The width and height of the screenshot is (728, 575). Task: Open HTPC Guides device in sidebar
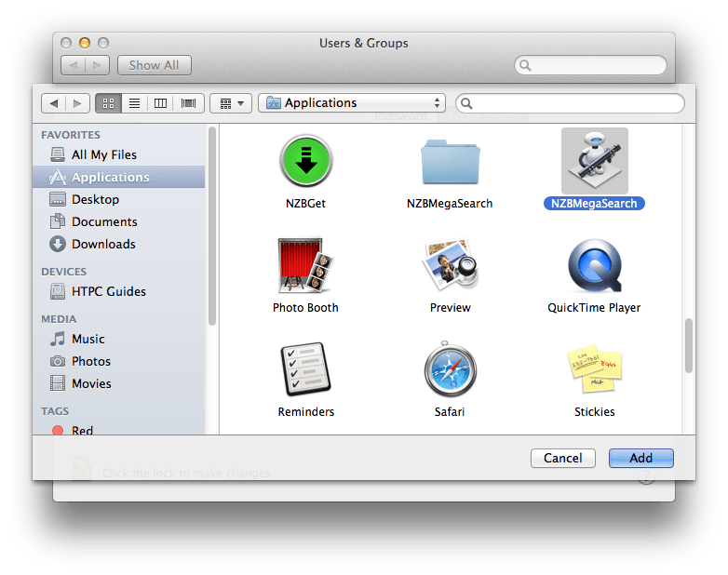pos(108,291)
